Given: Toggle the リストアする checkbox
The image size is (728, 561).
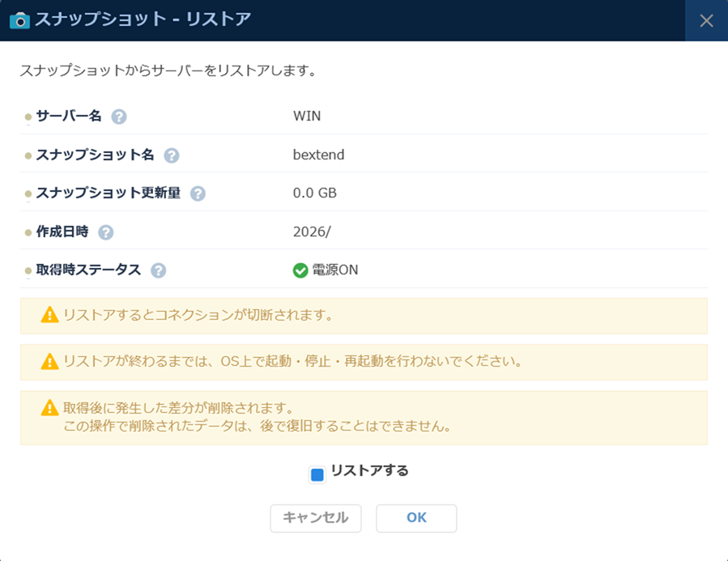Looking at the screenshot, I should tap(317, 474).
